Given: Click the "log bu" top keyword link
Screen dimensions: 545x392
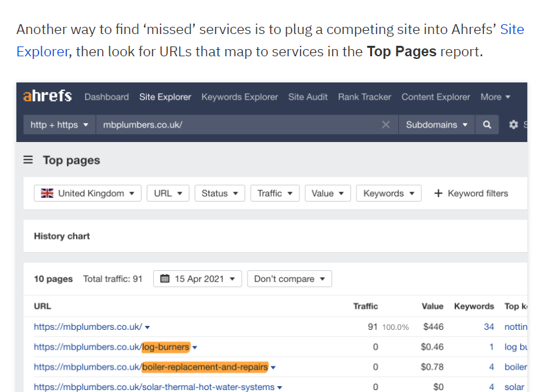Looking at the screenshot, I should (516, 347).
